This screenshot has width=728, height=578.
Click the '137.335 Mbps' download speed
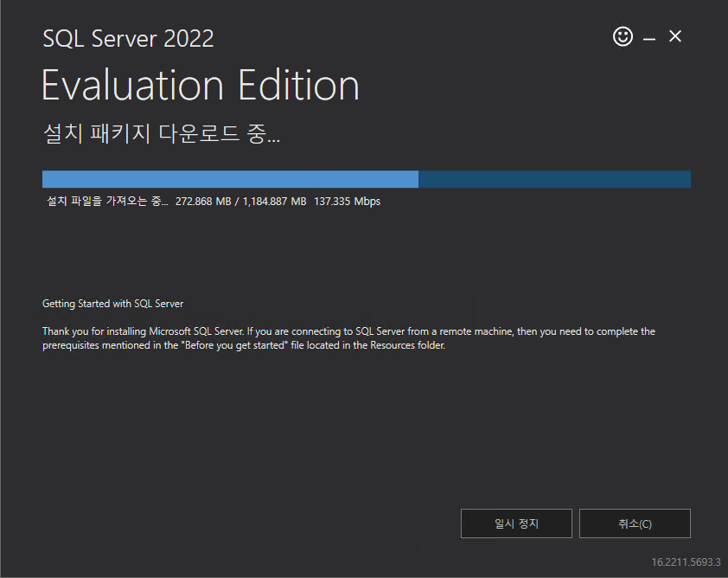(348, 202)
